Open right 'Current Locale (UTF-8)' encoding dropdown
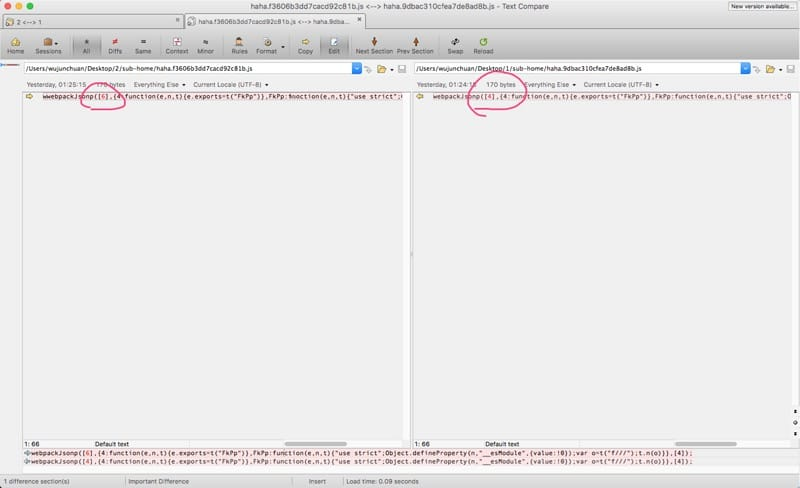800x488 pixels. tap(621, 85)
